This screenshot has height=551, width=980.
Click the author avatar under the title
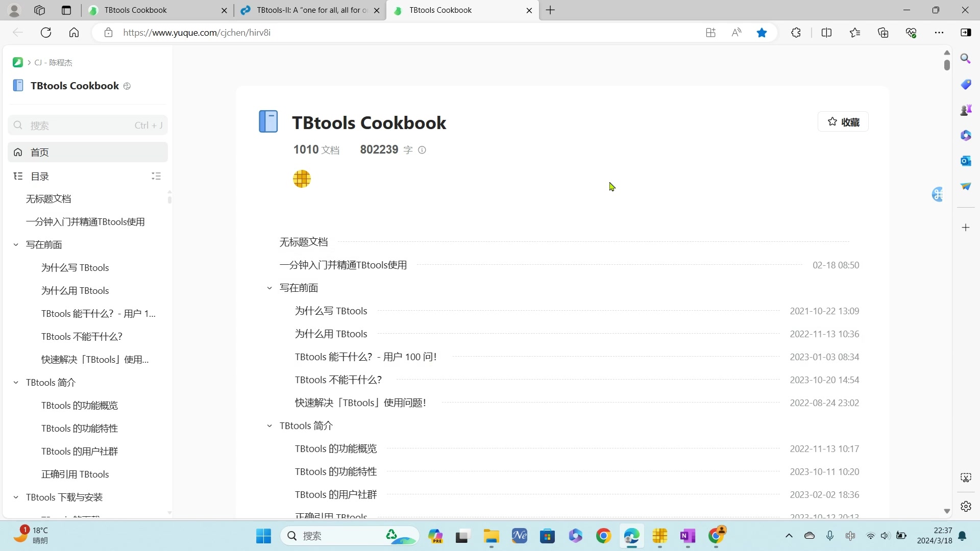pyautogui.click(x=302, y=179)
